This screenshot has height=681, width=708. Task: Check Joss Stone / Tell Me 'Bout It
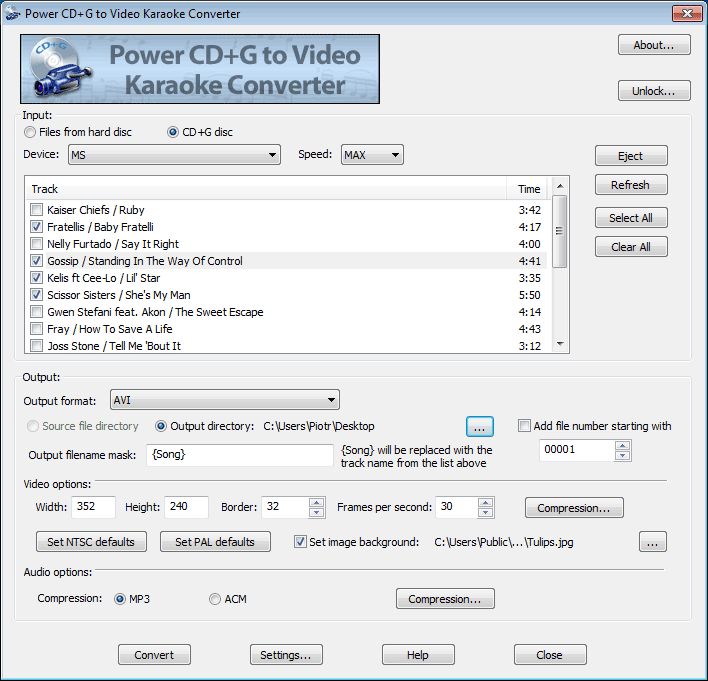pyautogui.click(x=36, y=346)
